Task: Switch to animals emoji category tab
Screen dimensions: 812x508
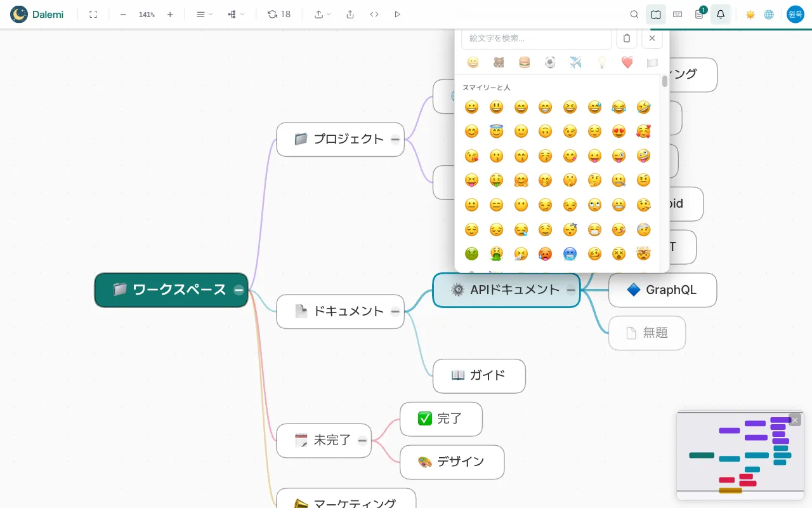Action: coord(499,62)
